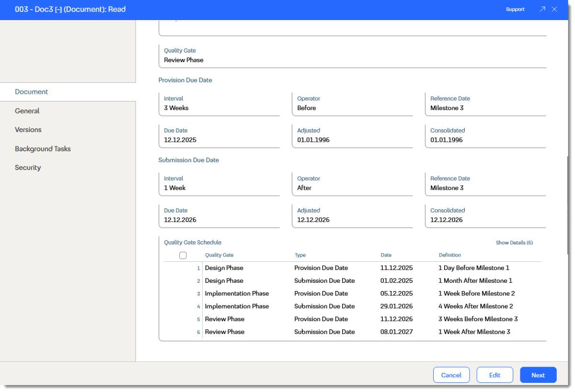The height and width of the screenshot is (392, 575).
Task: Open the Versions tab
Action: click(x=28, y=130)
